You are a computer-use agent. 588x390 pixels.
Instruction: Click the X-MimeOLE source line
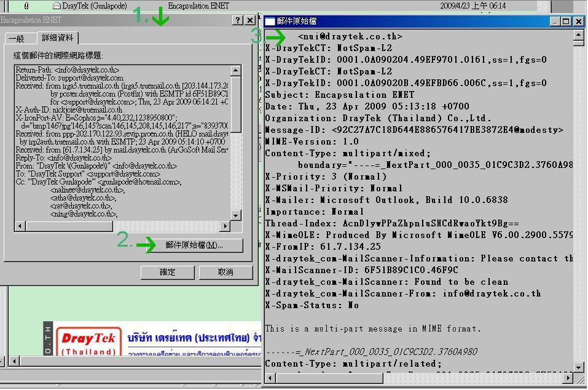[419, 235]
